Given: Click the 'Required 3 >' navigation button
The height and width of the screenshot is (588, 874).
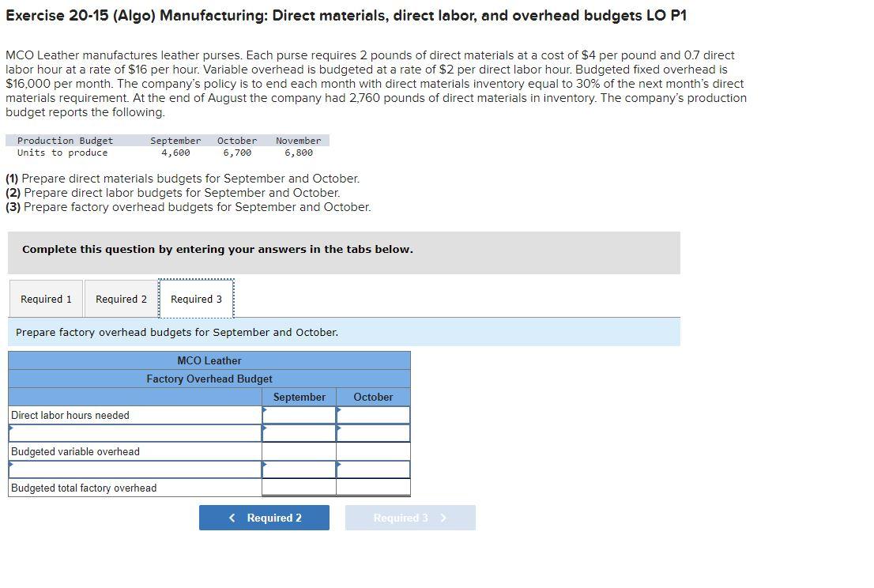Looking at the screenshot, I should click(410, 518).
